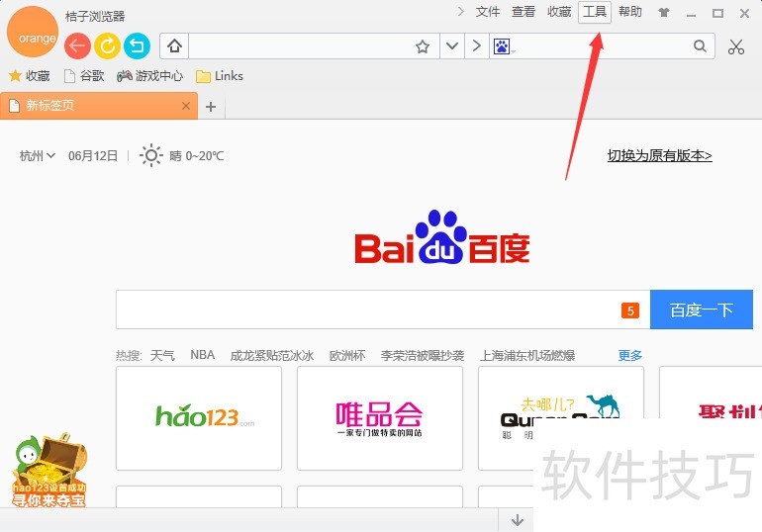Open the scissors screenshot tool

pyautogui.click(x=736, y=46)
